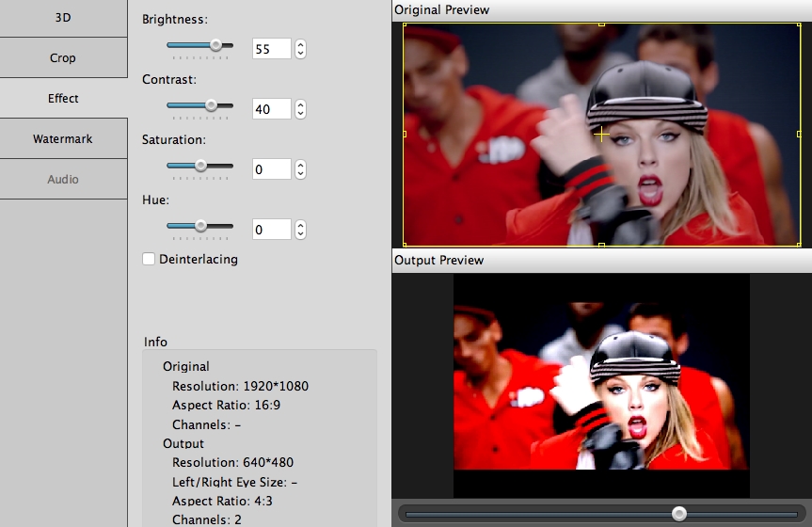Decrease Brightness with stepper down arrow

[x=300, y=54]
